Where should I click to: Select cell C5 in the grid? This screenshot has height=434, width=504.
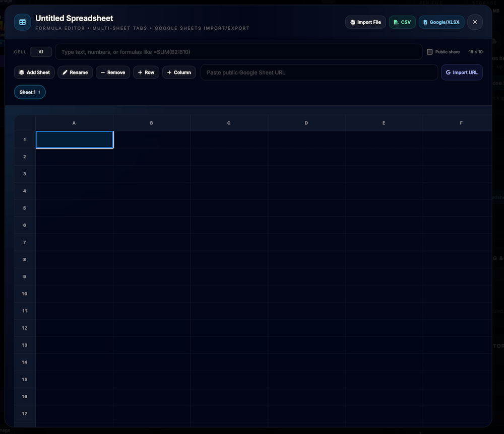(x=229, y=208)
